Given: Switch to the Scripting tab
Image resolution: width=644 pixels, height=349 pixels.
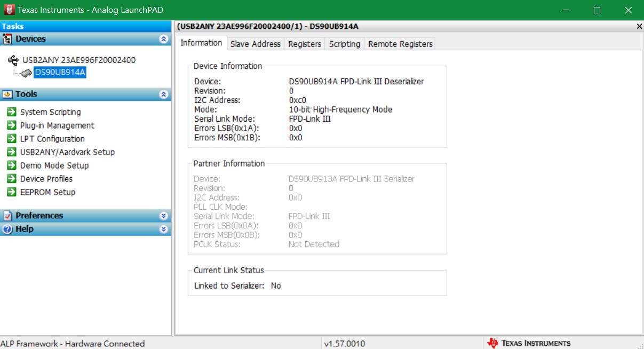Looking at the screenshot, I should point(344,44).
